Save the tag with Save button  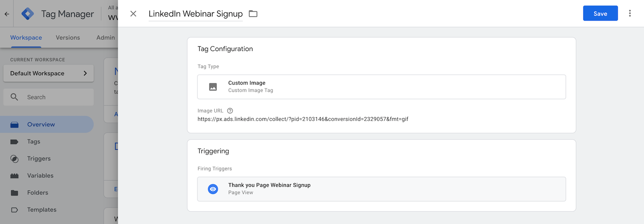pos(600,13)
